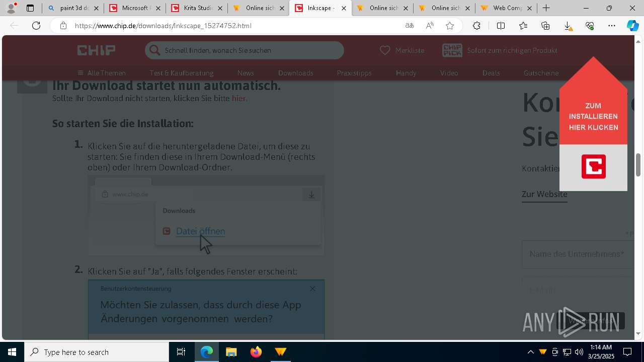Screen dimensions: 644x362
Task: Open the Praxistipps section
Action: [x=354, y=73]
